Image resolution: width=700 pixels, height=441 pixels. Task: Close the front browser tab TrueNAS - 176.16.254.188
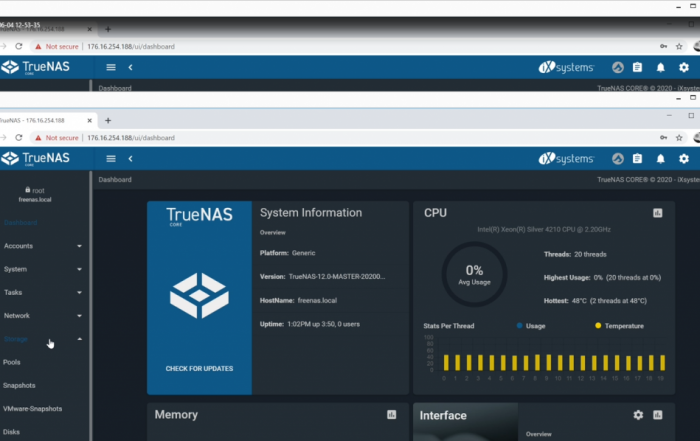coord(89,121)
